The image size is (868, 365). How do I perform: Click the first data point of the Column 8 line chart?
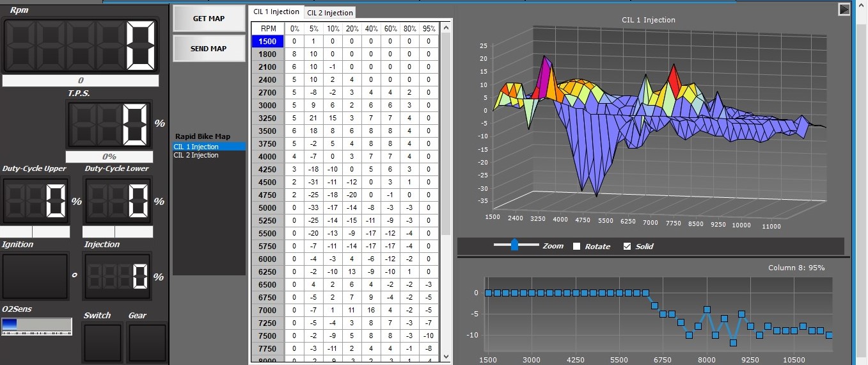[x=488, y=293]
